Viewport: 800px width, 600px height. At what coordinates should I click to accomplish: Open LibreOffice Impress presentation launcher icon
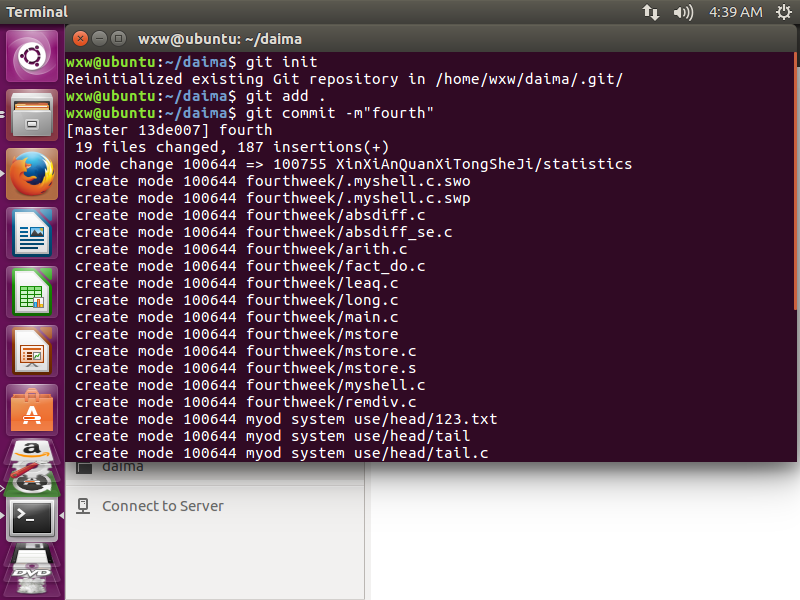32,351
